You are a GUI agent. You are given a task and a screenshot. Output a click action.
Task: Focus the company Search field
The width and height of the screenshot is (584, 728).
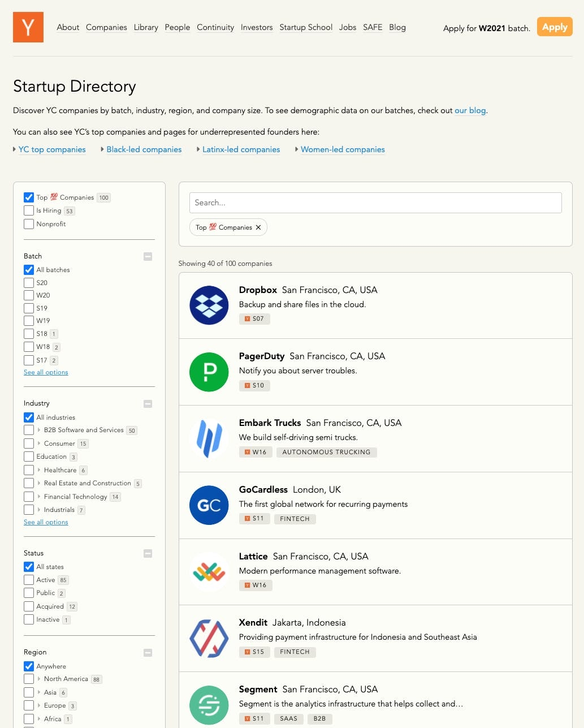coord(375,203)
